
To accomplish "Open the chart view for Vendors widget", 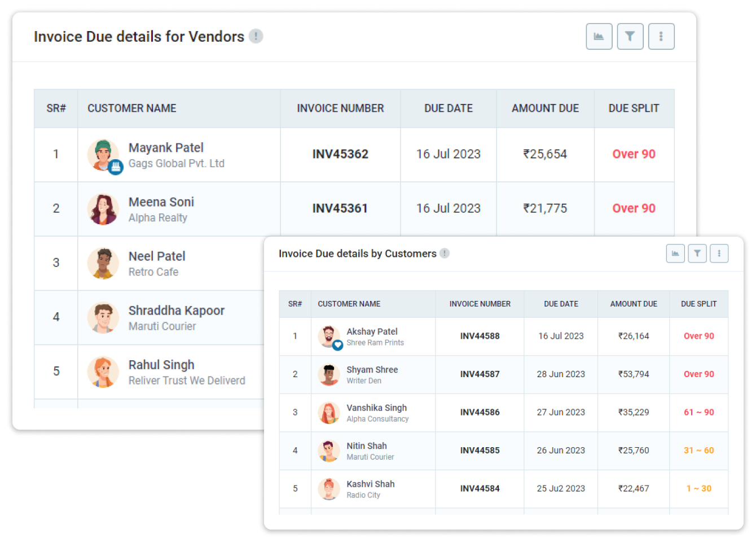I will 599,36.
